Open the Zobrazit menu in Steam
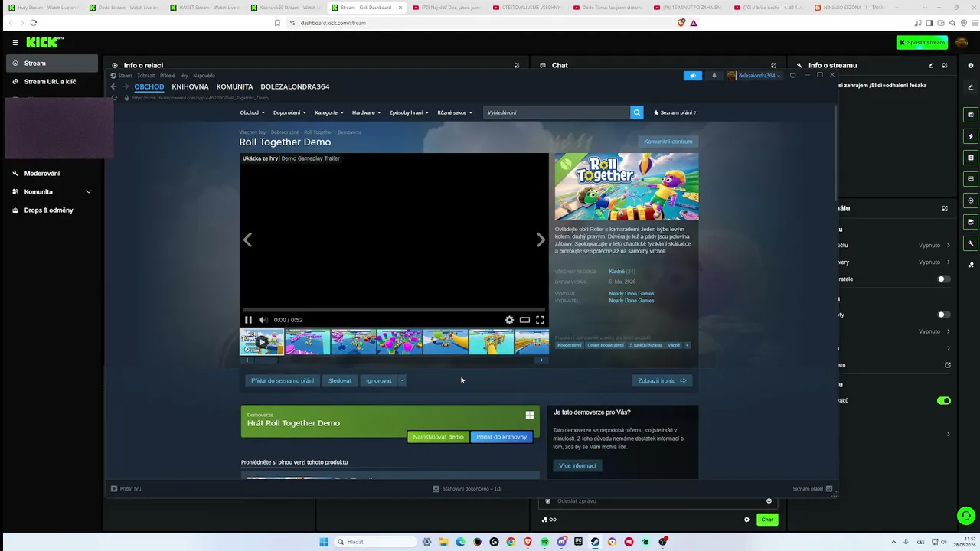980x551 pixels. [x=145, y=76]
